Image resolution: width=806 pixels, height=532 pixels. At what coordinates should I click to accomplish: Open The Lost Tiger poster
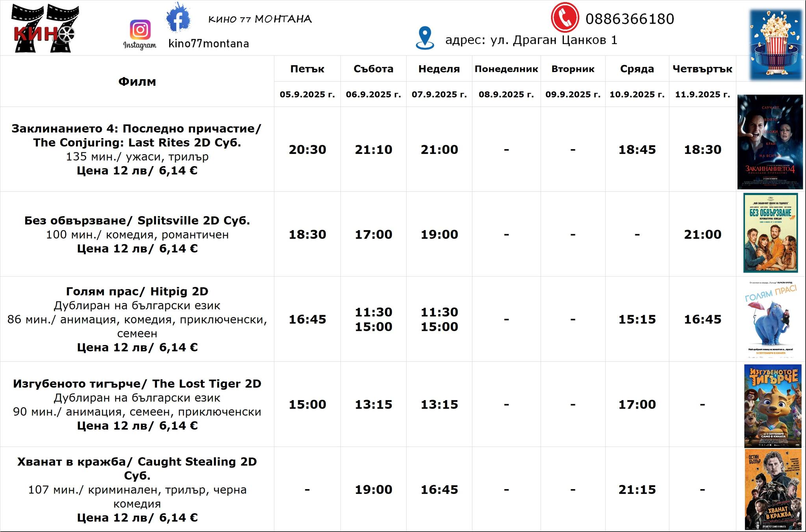point(773,405)
